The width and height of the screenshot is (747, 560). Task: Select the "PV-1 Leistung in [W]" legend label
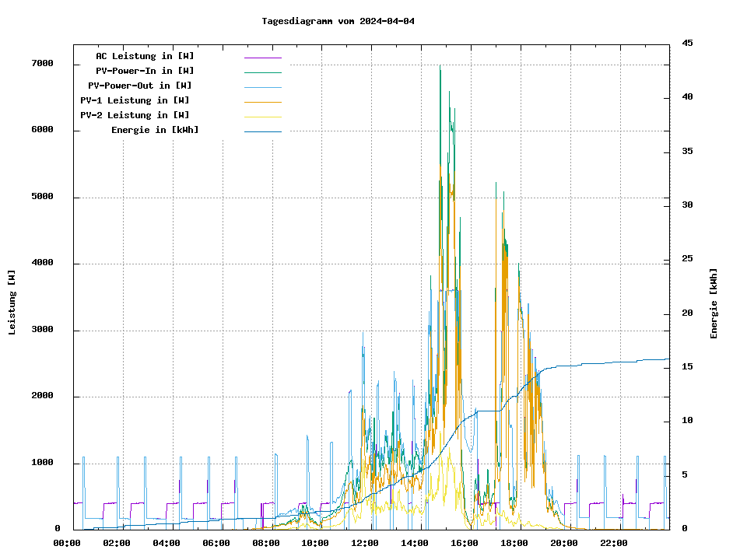click(x=135, y=100)
